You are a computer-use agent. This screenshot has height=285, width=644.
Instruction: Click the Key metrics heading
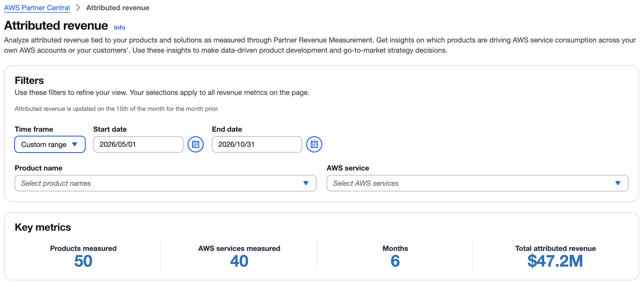click(43, 227)
